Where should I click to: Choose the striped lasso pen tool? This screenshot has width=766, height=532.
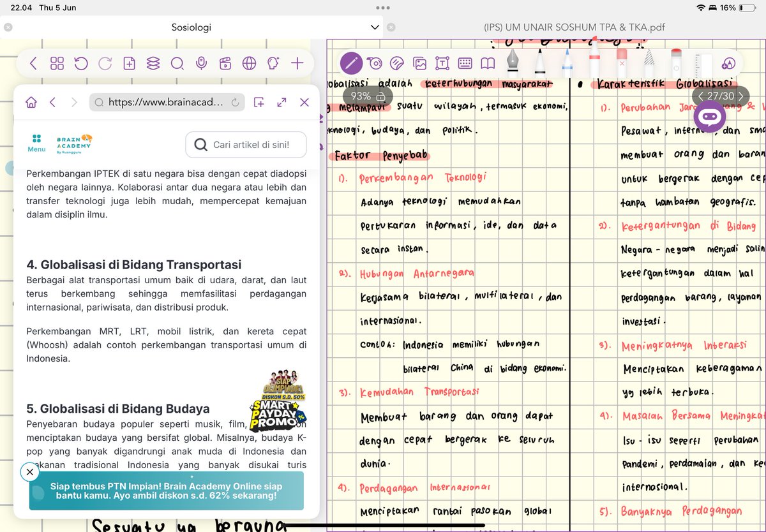(x=649, y=63)
